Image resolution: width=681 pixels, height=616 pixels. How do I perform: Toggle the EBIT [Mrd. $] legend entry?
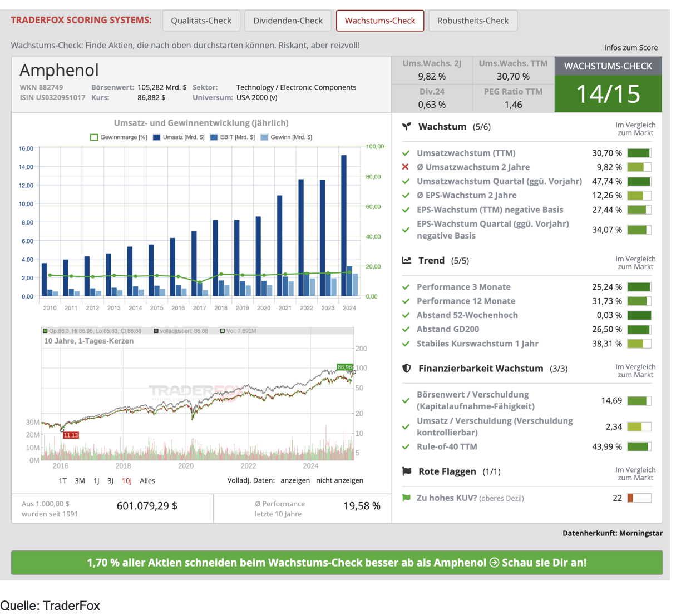tap(233, 137)
